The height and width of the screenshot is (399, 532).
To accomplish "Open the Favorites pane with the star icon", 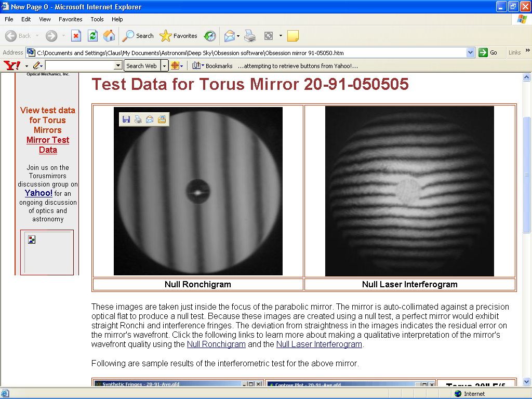I will point(178,36).
